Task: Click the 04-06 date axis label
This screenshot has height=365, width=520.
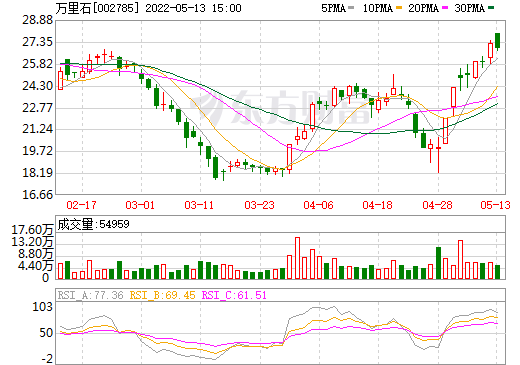Action: pyautogui.click(x=318, y=205)
